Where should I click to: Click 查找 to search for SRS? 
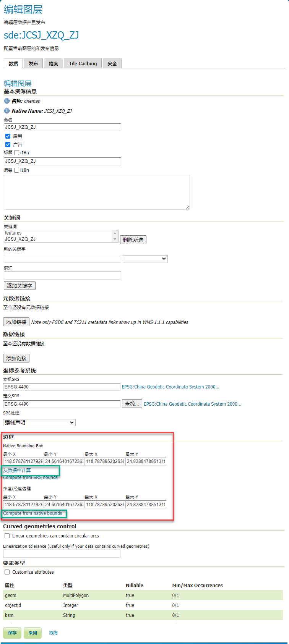tap(132, 404)
